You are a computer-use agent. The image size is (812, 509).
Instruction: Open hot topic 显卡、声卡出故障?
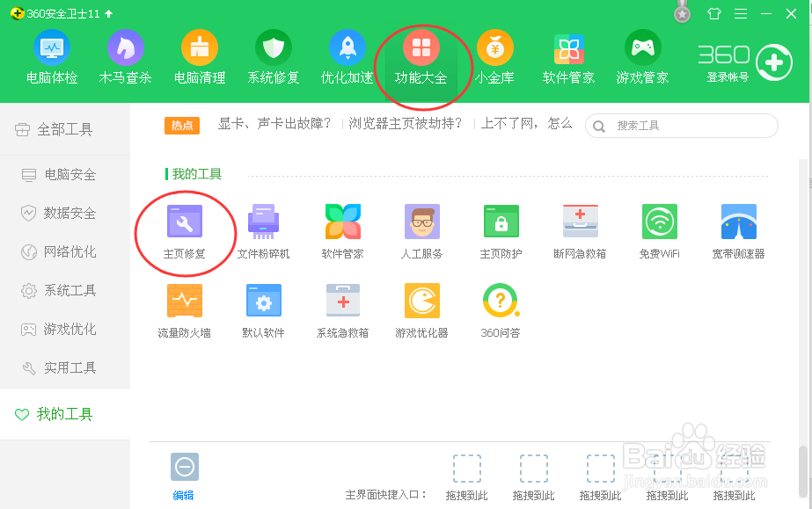274,124
